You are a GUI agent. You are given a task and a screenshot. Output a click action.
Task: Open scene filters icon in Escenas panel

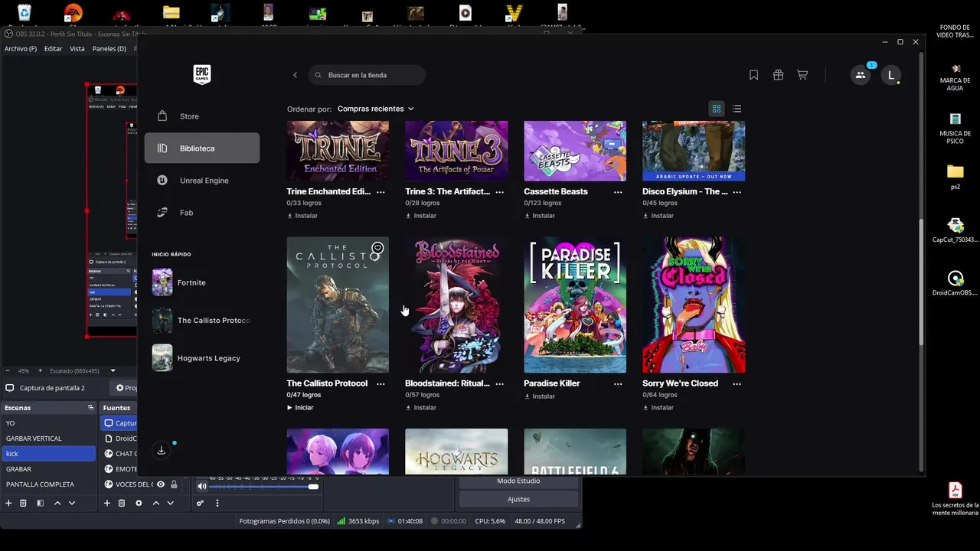click(x=40, y=503)
